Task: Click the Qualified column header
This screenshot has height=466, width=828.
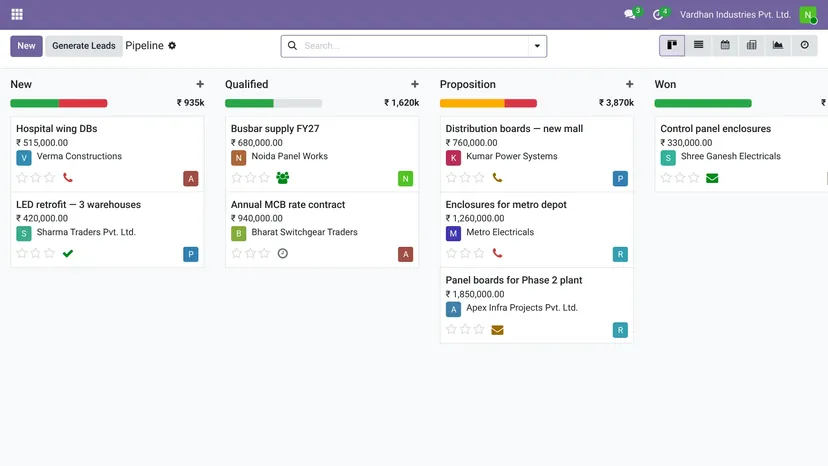Action: pos(247,84)
